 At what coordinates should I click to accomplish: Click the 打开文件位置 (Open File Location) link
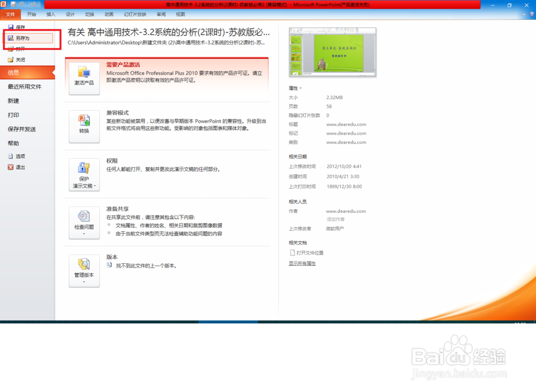[310, 253]
